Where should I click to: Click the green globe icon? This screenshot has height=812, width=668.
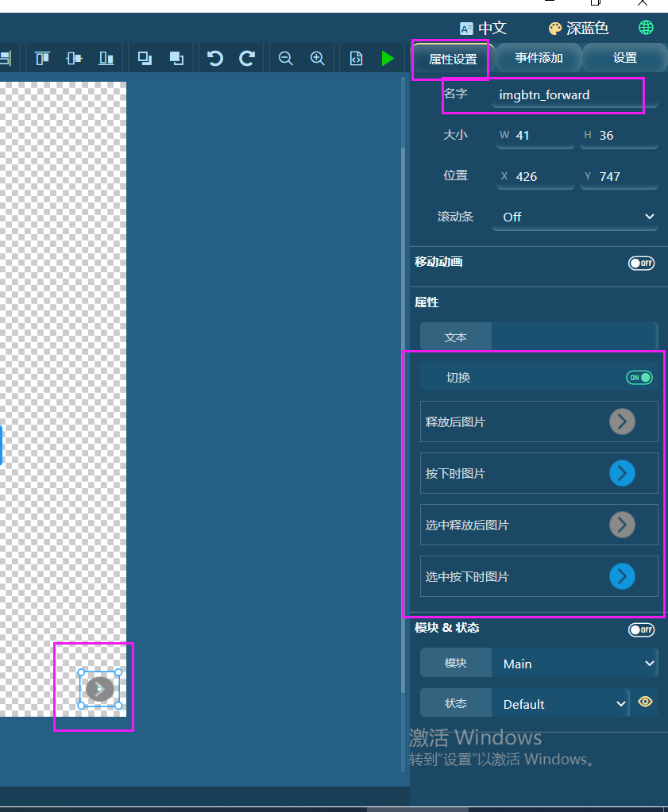646,28
